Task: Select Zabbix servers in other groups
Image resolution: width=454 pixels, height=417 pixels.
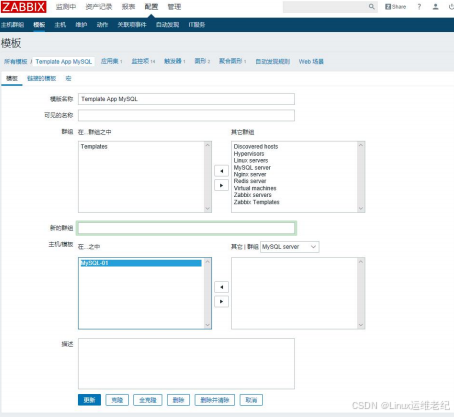Action: pos(252,195)
